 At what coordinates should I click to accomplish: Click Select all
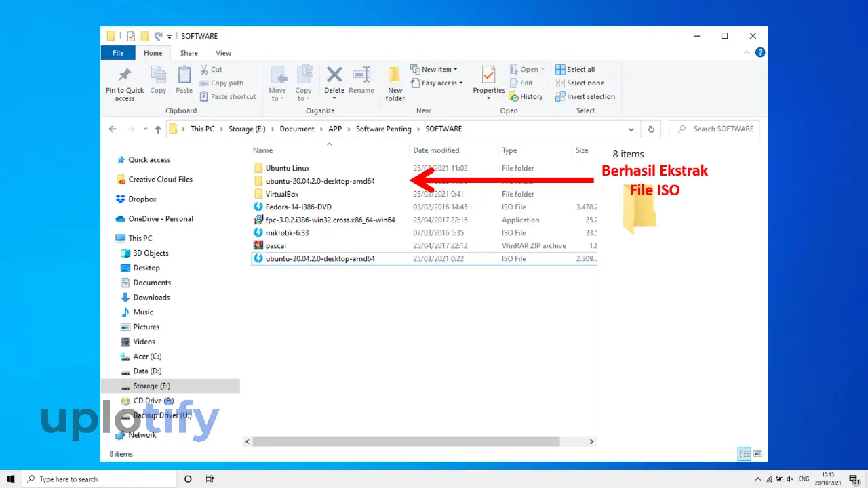coord(575,69)
